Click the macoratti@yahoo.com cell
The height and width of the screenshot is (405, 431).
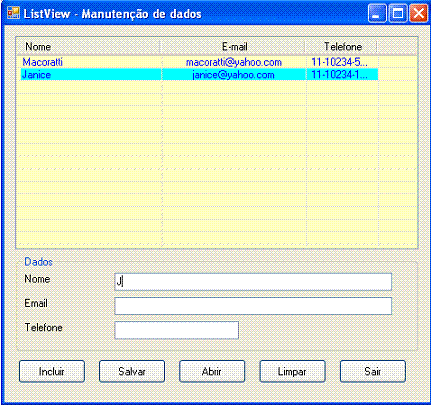pyautogui.click(x=234, y=62)
